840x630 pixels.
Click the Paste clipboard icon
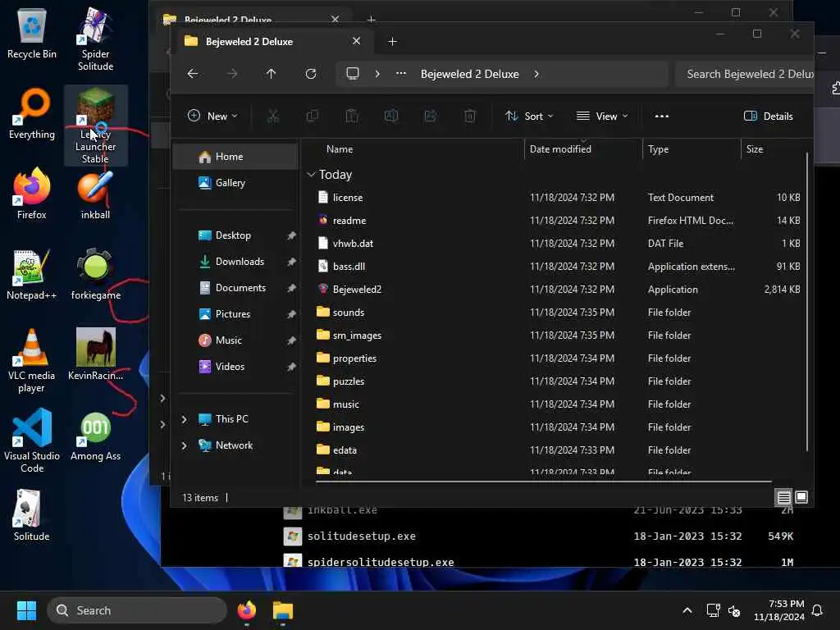click(352, 116)
